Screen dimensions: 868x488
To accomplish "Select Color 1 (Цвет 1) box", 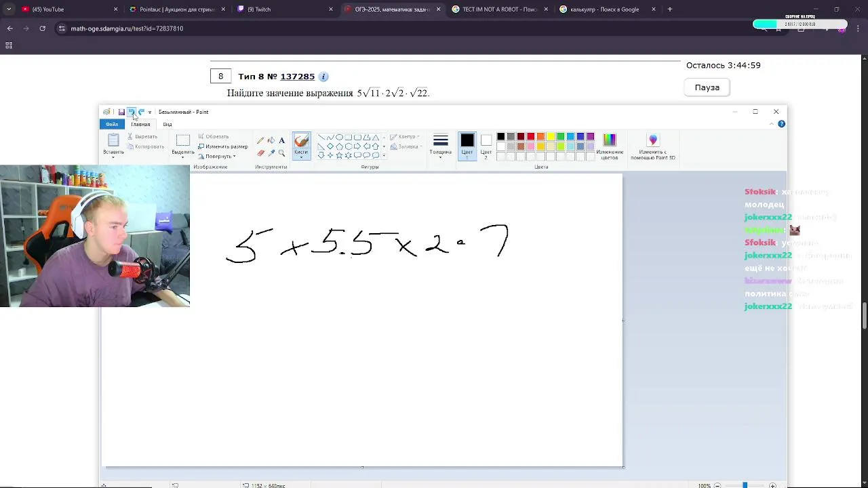I will [x=467, y=145].
